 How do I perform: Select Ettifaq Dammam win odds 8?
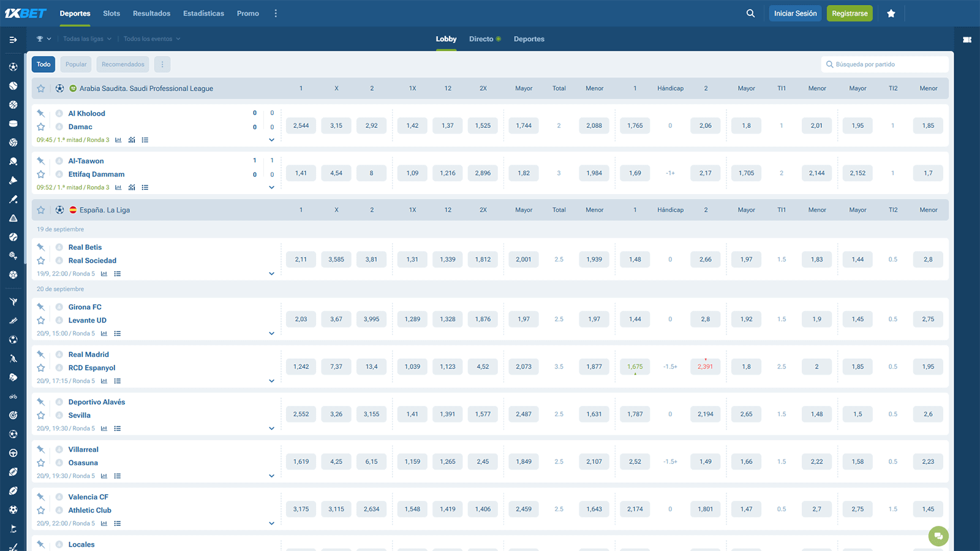click(x=371, y=173)
